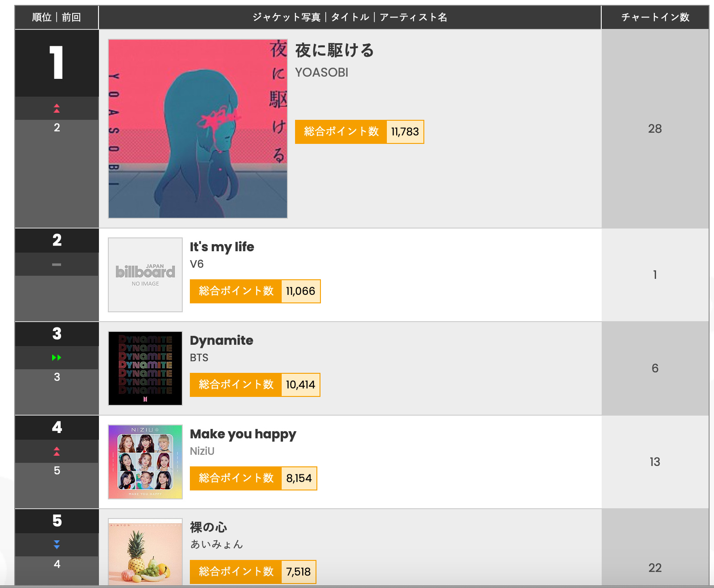Click the 夜に駆ける song title

point(334,50)
